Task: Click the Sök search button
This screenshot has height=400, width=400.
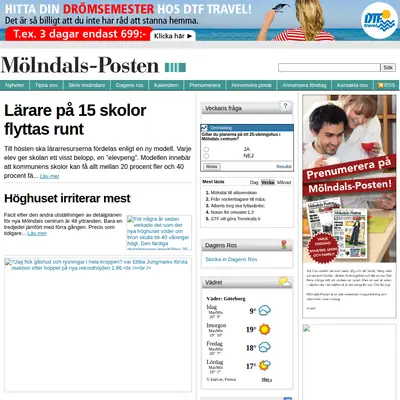Action: [388, 68]
